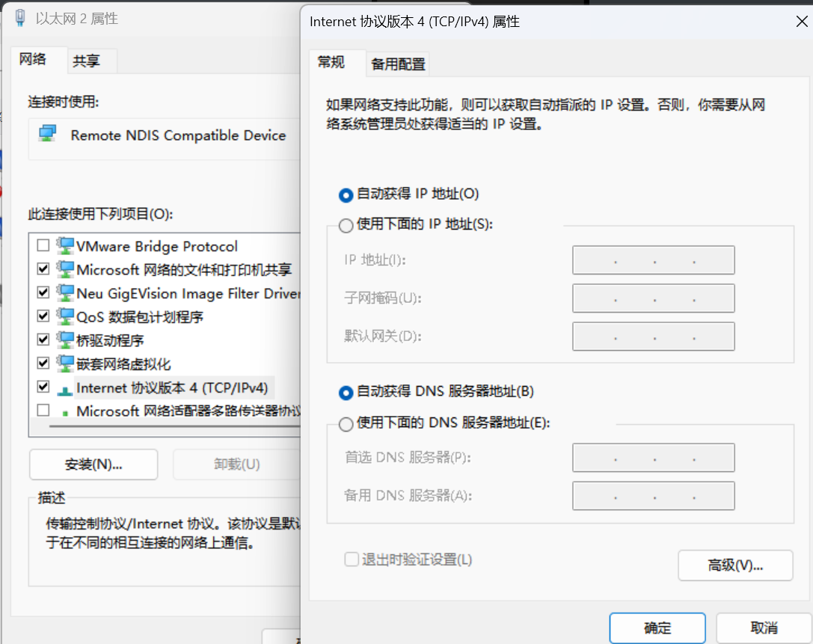Viewport: 813px width, 644px height.
Task: Click the VMware Bridge Protocol item icon
Action: coord(65,246)
